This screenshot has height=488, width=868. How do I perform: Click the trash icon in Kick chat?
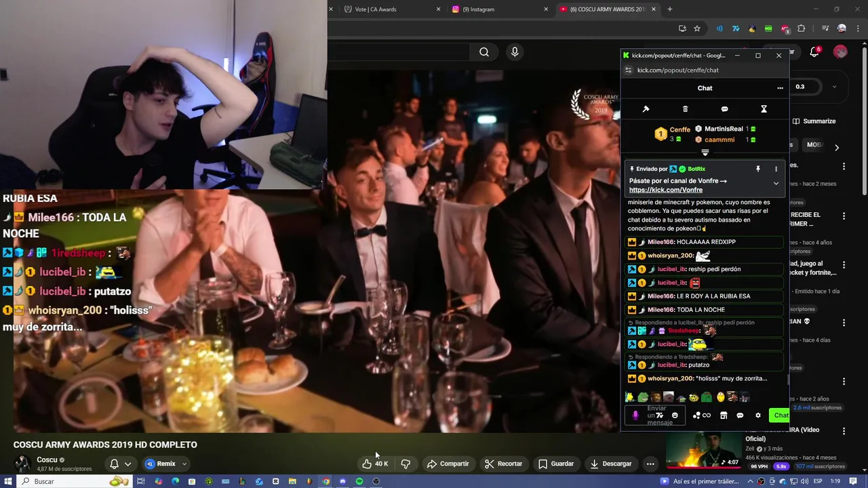685,109
